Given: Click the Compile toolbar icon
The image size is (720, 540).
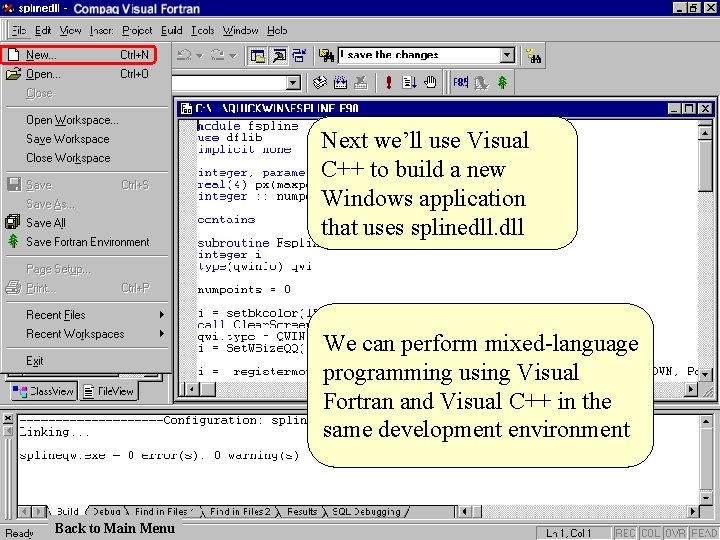Looking at the screenshot, I should click(x=320, y=83).
